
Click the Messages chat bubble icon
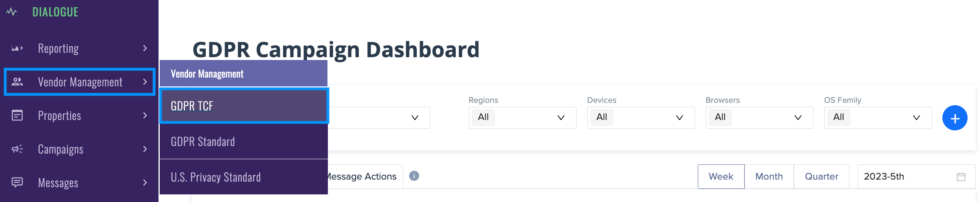tap(17, 182)
